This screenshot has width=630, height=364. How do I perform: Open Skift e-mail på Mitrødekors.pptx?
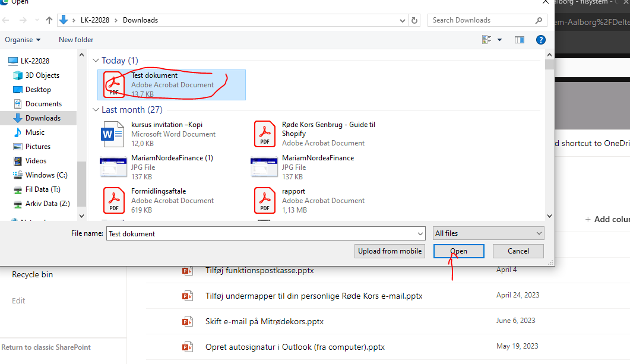[x=264, y=321]
